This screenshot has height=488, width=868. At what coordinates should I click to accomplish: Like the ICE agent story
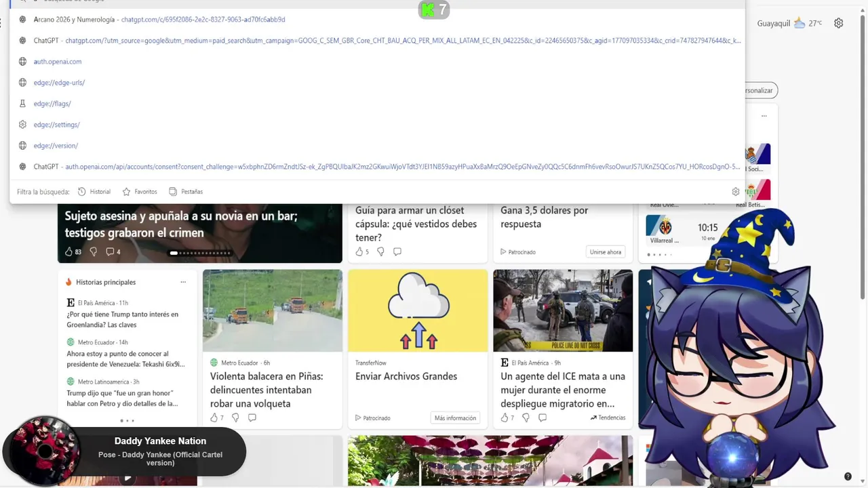pos(507,418)
